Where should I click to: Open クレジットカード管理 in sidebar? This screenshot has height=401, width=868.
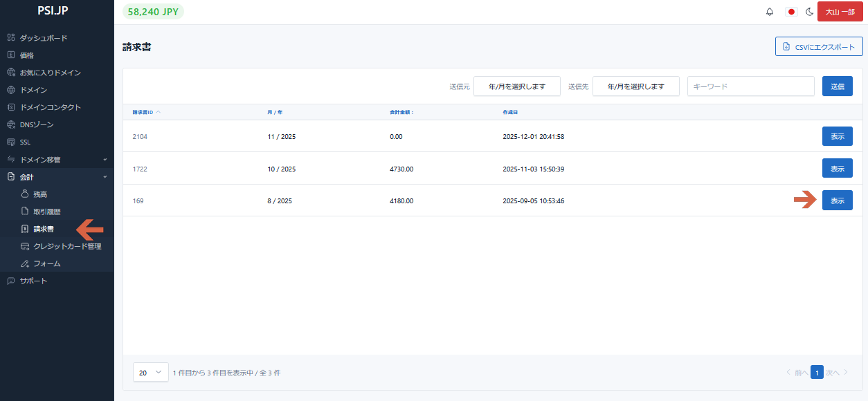click(67, 246)
